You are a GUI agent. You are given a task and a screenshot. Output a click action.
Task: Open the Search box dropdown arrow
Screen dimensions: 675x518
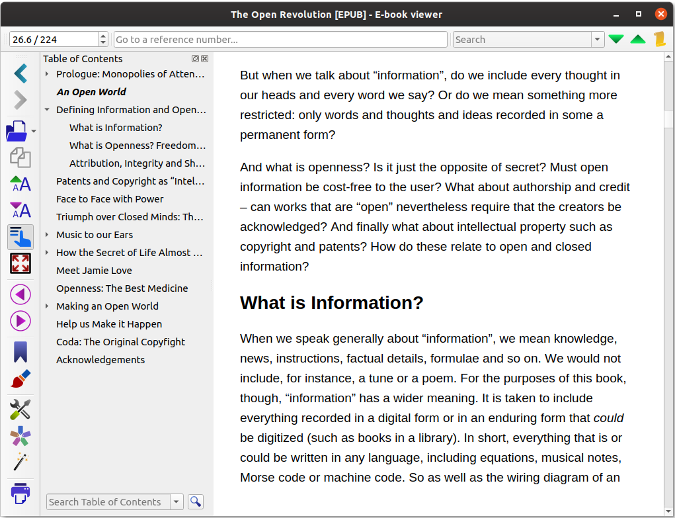tap(597, 39)
